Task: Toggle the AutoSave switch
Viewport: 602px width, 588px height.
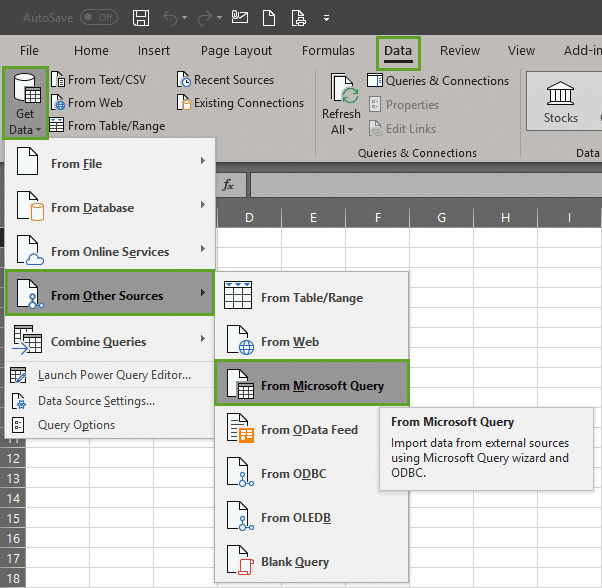Action: point(99,18)
